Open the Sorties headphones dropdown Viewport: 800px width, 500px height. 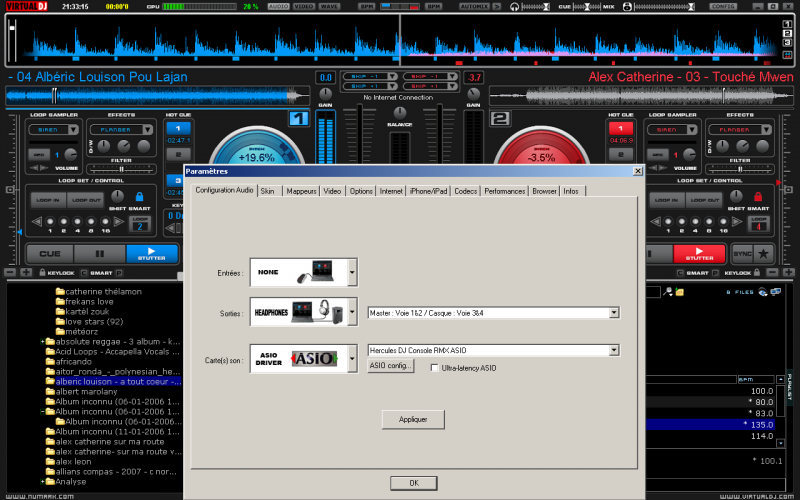352,312
